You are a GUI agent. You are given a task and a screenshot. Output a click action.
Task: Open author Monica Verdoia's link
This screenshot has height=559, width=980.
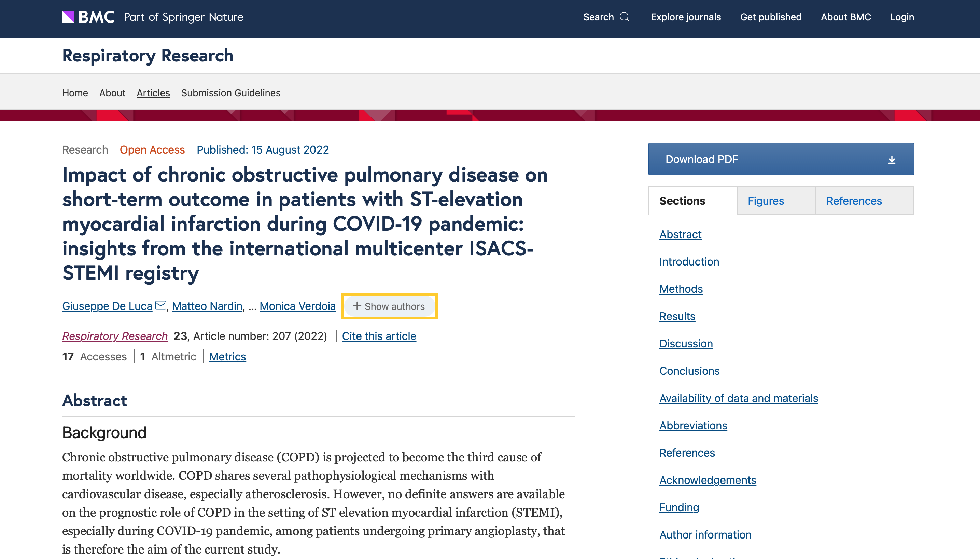point(297,306)
